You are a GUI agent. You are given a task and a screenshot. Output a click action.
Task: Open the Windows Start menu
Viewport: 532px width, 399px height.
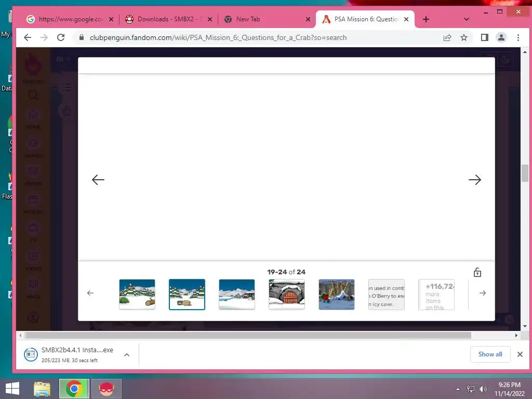click(x=12, y=389)
